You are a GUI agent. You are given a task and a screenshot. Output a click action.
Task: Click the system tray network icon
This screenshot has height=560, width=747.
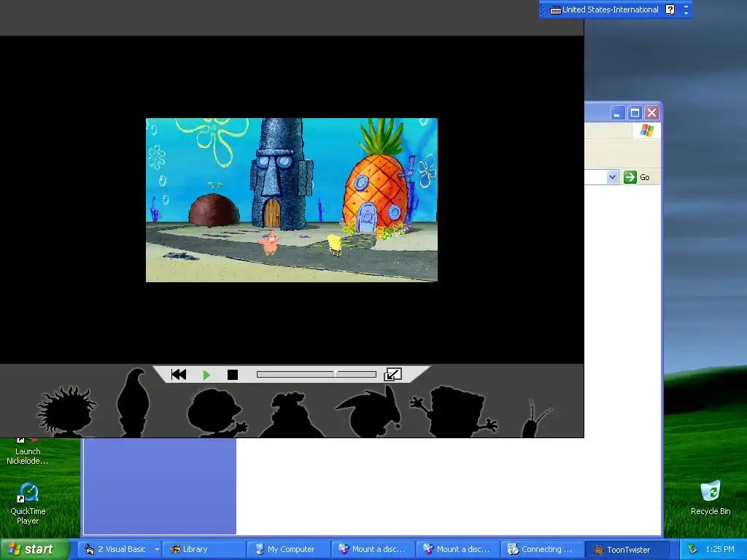692,549
